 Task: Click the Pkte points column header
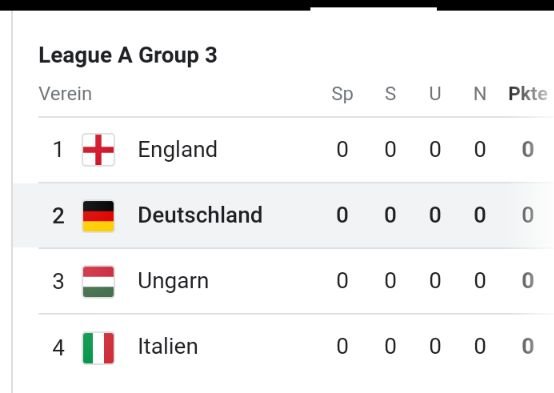tap(528, 94)
